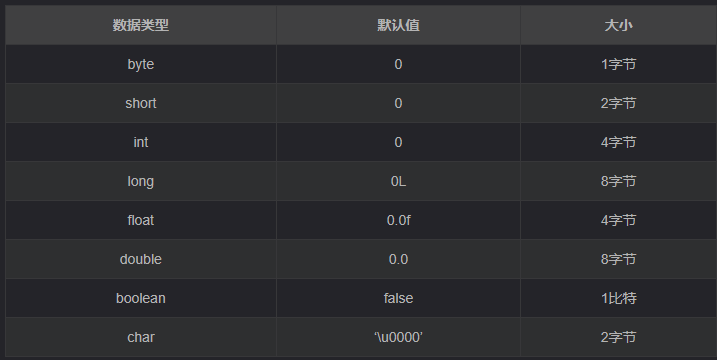Click the 0L default value cell
The height and width of the screenshot is (360, 717).
click(398, 181)
